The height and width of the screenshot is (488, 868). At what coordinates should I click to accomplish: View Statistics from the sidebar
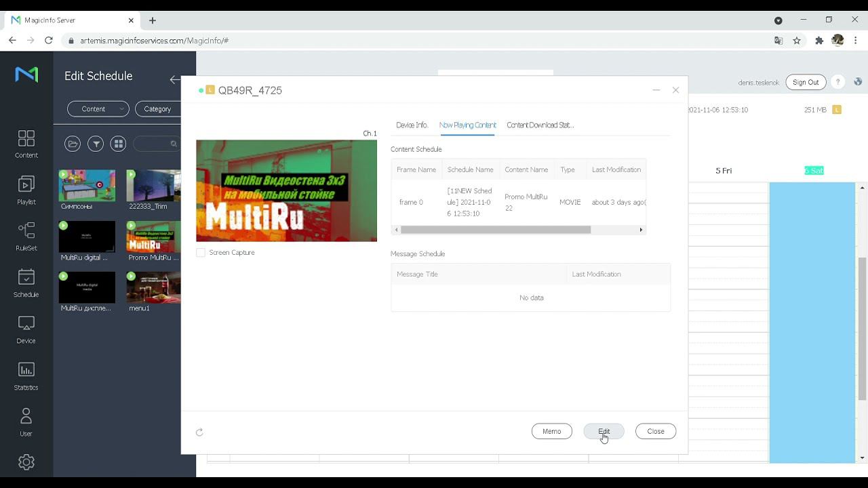click(x=26, y=376)
